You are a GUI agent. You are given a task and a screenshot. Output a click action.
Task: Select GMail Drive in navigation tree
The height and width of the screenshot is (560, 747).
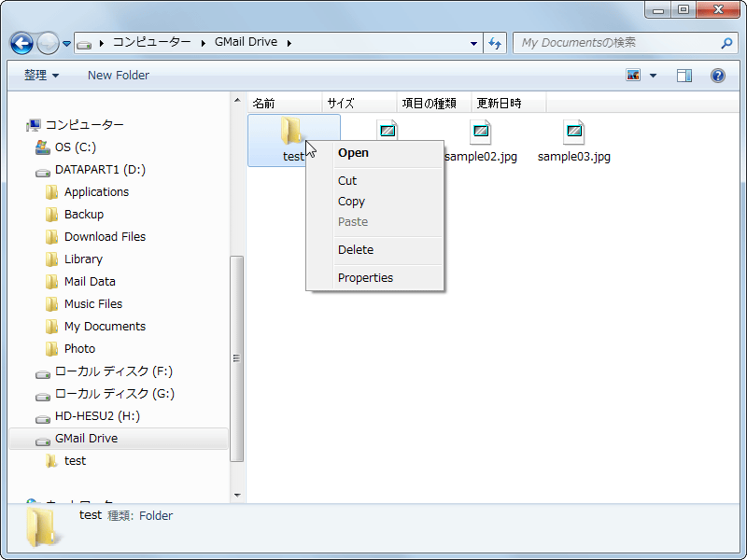[x=119, y=439]
